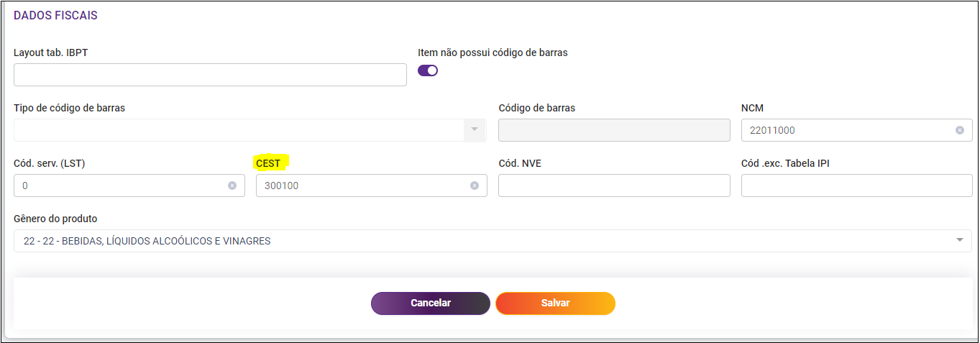Click the Tipo de código de barras label
The width and height of the screenshot is (980, 343).
click(69, 108)
